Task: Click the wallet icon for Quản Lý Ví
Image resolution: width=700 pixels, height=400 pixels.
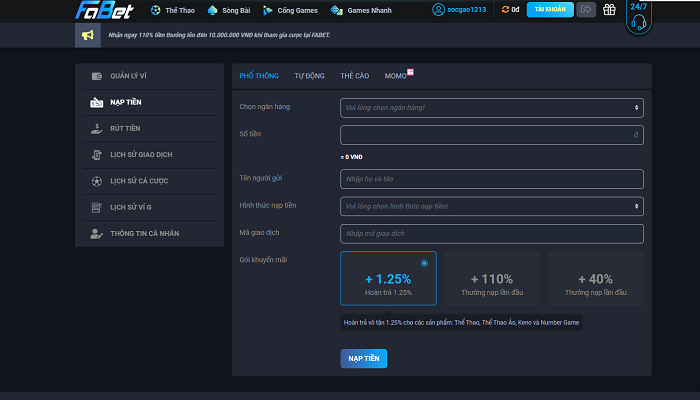Action: [x=96, y=76]
